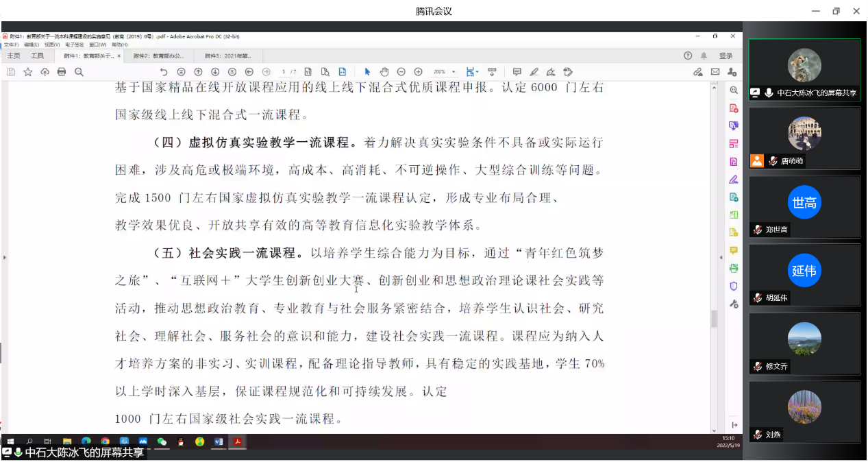
Task: Switch to the 附件2 document tab
Action: [x=158, y=56]
